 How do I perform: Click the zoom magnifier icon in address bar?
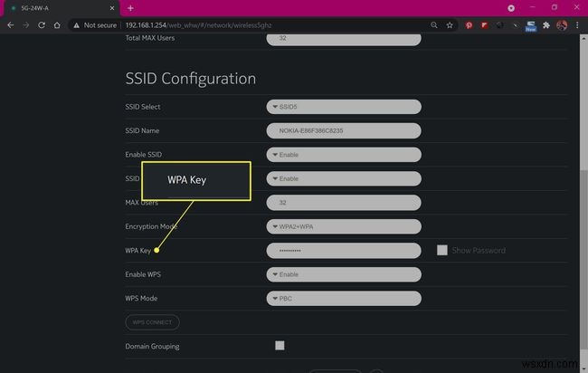coord(433,25)
